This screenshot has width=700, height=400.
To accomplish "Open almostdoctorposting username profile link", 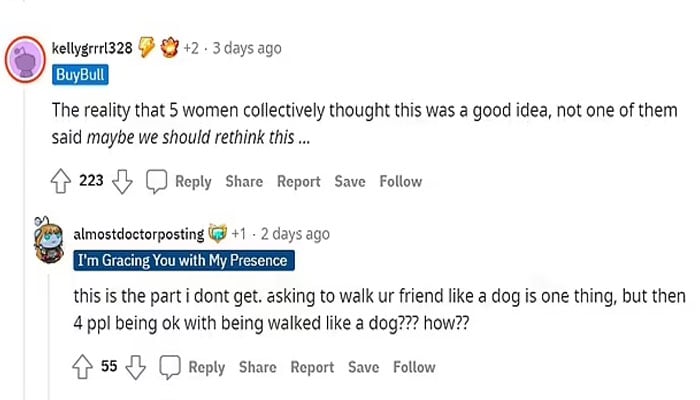I will (x=139, y=234).
